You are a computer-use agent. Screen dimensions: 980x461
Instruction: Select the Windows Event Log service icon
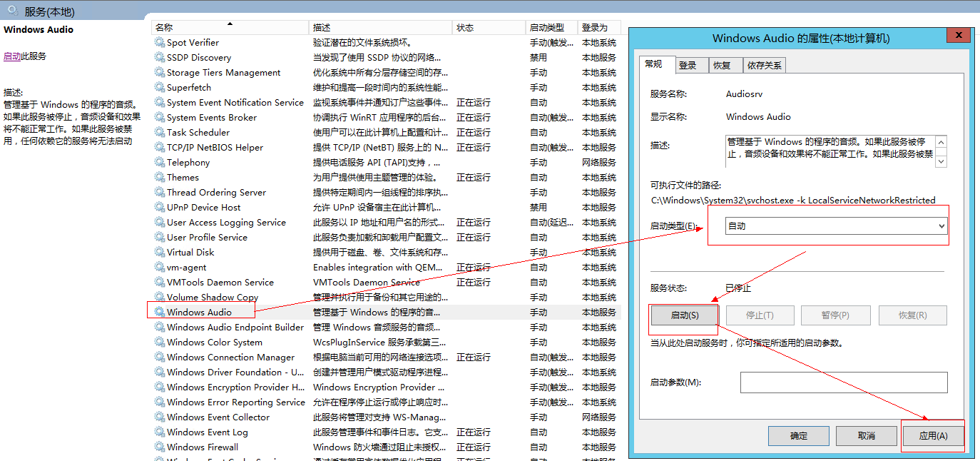point(159,432)
